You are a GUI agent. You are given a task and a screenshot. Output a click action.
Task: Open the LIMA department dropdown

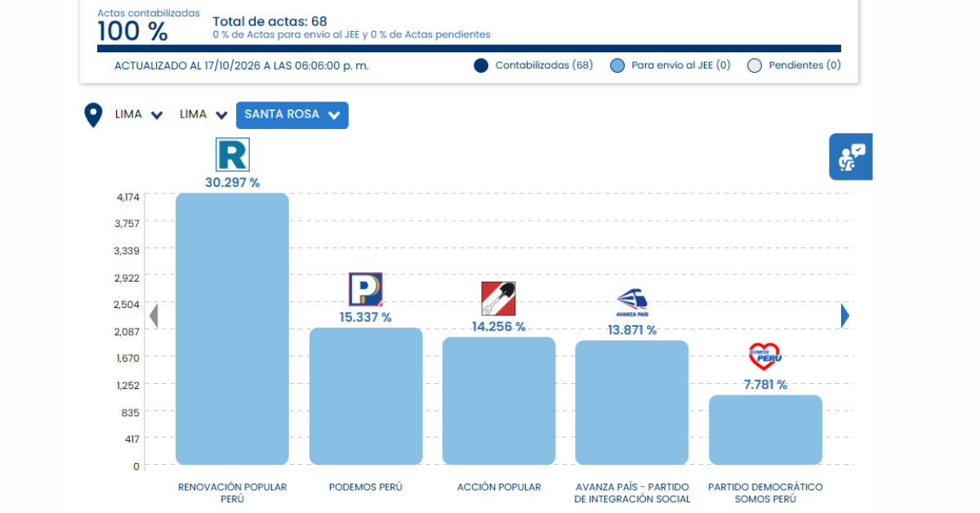140,114
